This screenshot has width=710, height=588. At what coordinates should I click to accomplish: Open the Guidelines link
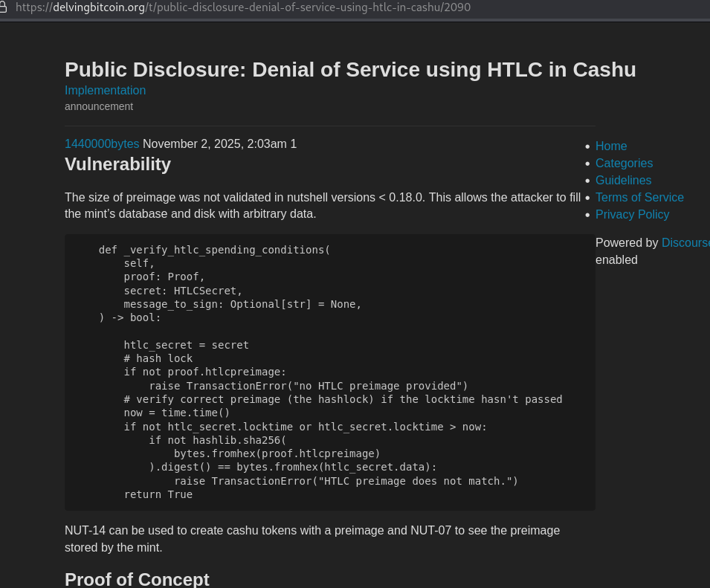tap(623, 180)
